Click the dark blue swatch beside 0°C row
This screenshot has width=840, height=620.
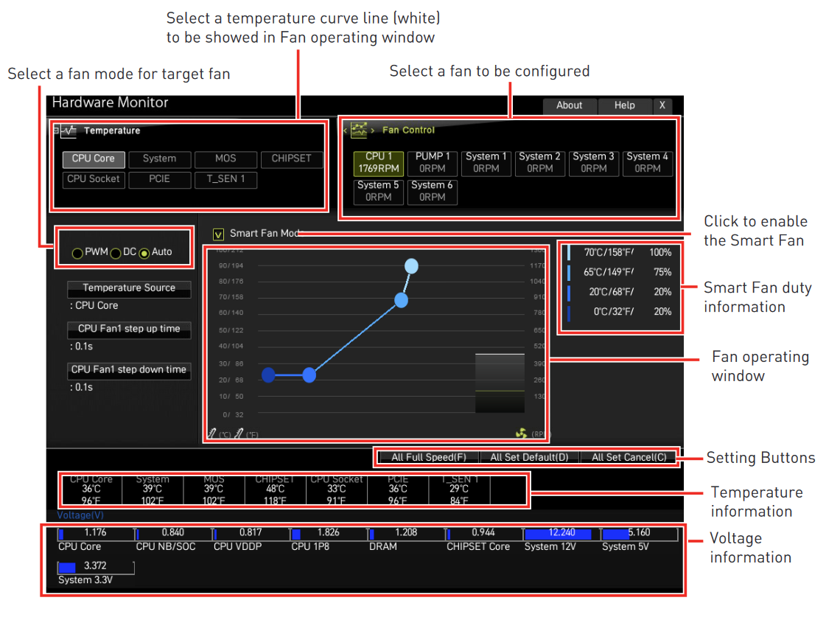click(x=568, y=313)
